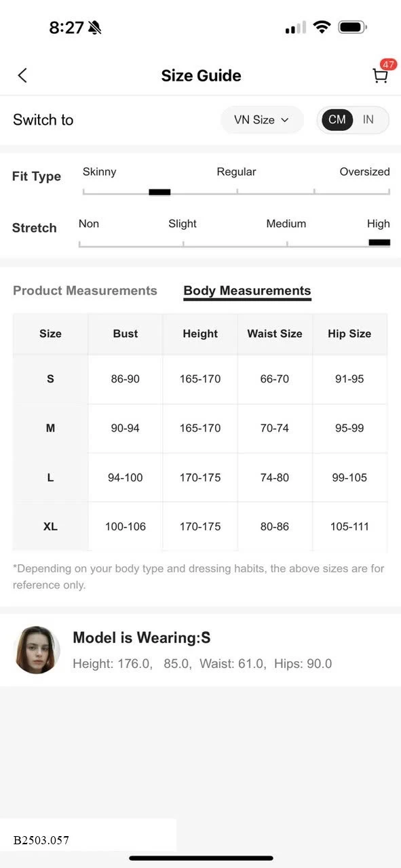Tap the back arrow icon

tap(22, 75)
